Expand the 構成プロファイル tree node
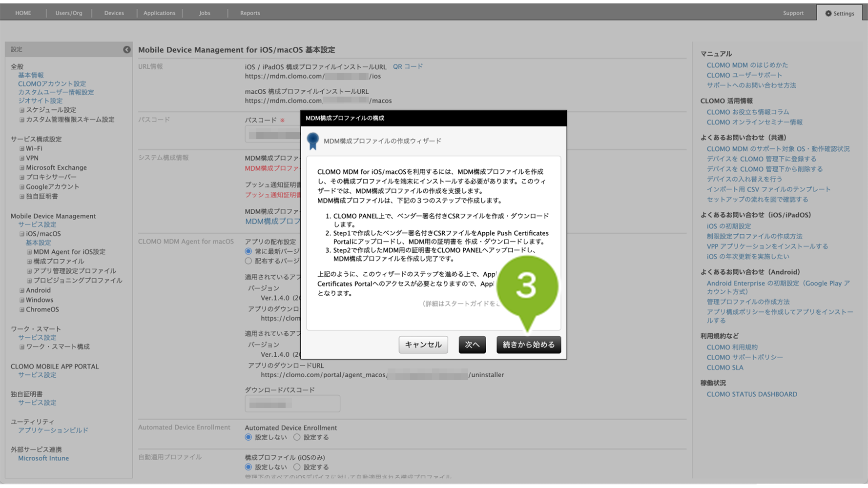868x488 pixels. 29,262
